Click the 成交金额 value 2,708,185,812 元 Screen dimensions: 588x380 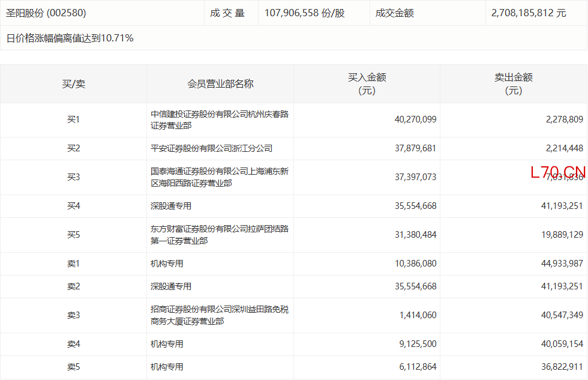click(528, 13)
